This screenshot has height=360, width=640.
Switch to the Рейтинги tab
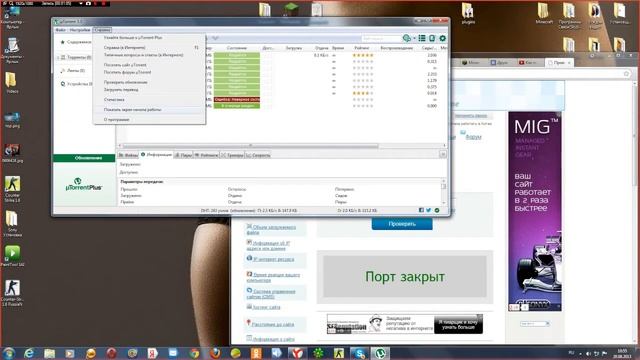tap(206, 155)
